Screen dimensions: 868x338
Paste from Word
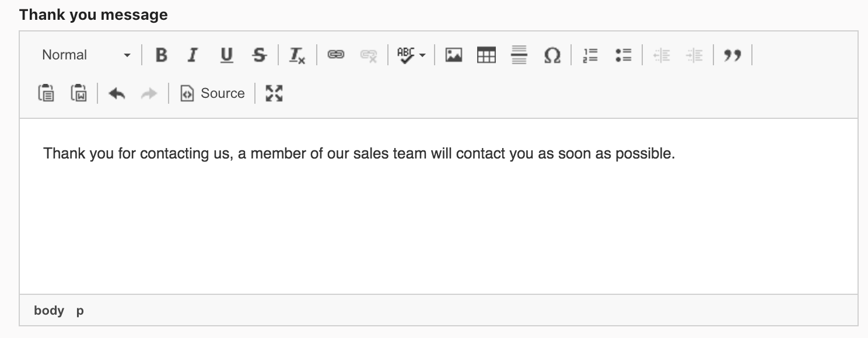pyautogui.click(x=79, y=93)
